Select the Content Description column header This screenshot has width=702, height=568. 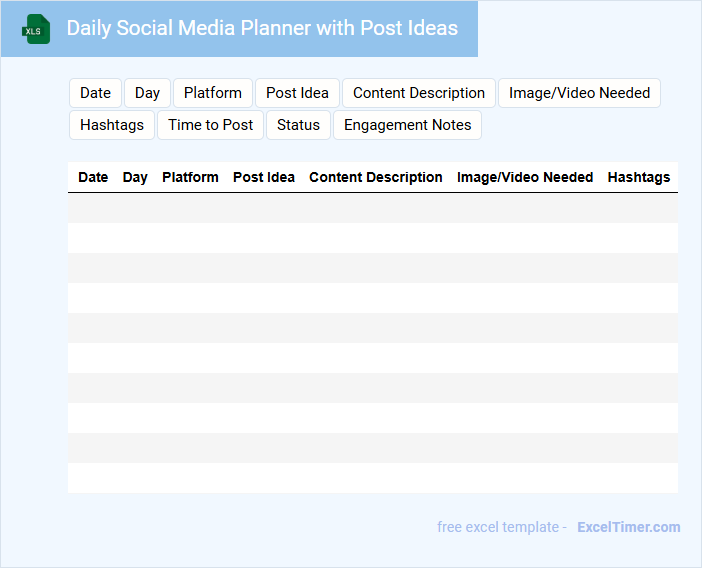point(376,177)
